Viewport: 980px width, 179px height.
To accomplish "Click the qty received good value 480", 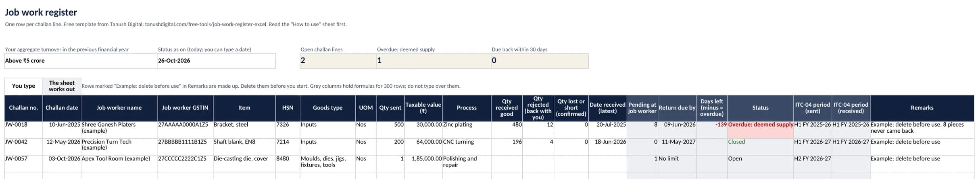I will click(x=507, y=130).
